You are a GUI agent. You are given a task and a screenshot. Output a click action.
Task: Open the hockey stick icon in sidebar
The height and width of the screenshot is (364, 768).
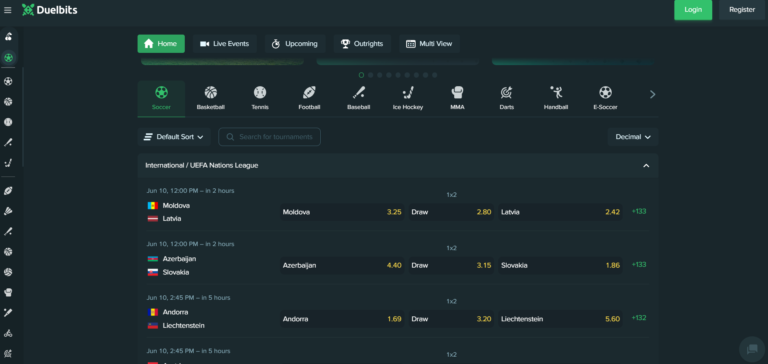pyautogui.click(x=8, y=163)
